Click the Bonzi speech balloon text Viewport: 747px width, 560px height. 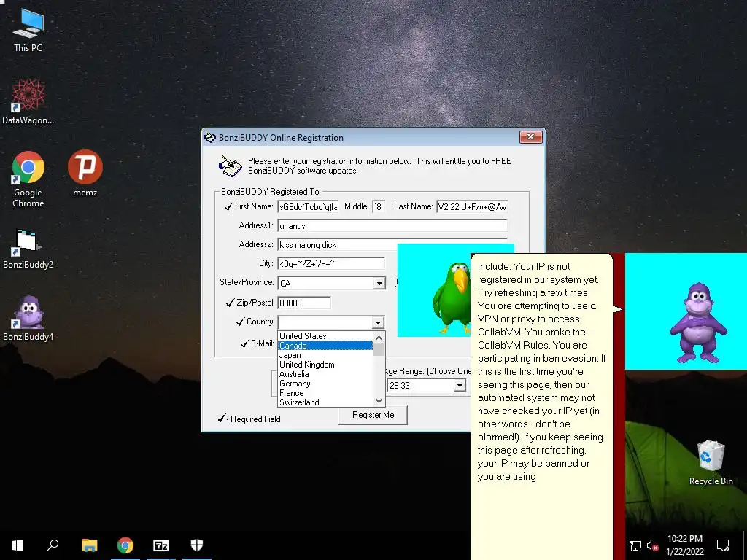[541, 371]
